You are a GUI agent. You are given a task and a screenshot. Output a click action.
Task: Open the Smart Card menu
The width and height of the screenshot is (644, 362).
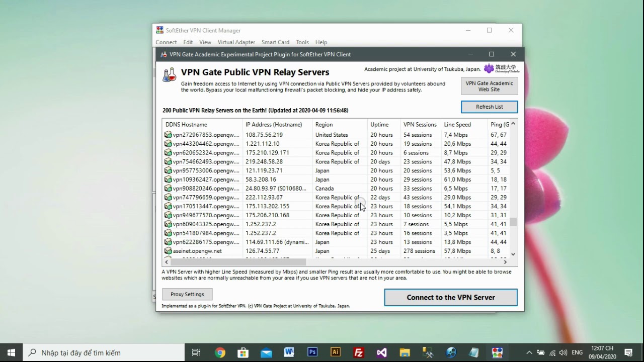[275, 42]
